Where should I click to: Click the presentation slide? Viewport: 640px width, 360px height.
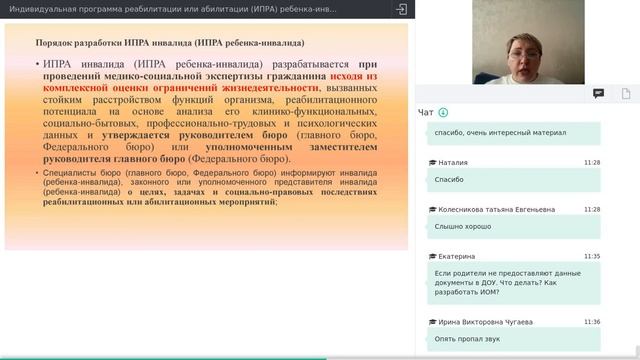pos(206,137)
